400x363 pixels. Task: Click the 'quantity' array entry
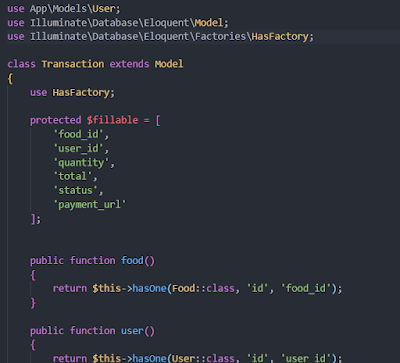click(81, 163)
